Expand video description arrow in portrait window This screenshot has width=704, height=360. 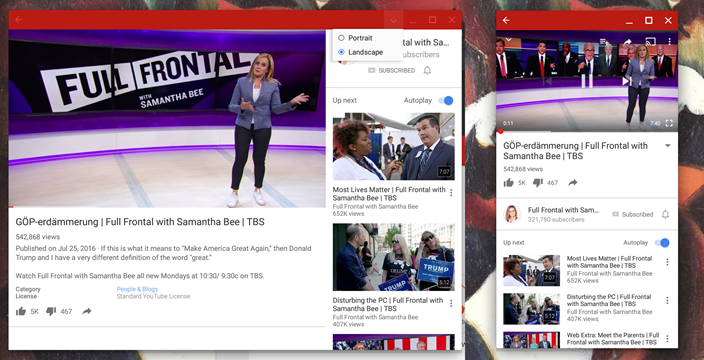[x=667, y=146]
